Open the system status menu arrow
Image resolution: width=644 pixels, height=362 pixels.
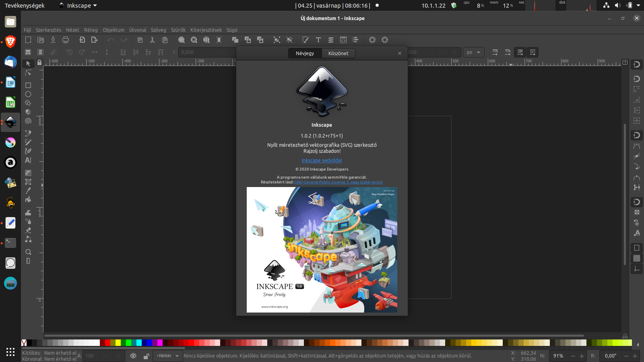(638, 6)
